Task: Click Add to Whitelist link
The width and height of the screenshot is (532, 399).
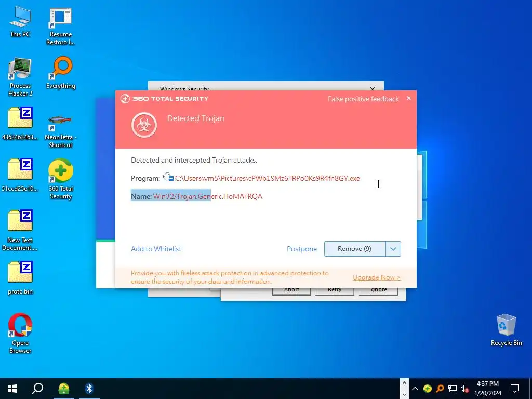Action: [156, 249]
